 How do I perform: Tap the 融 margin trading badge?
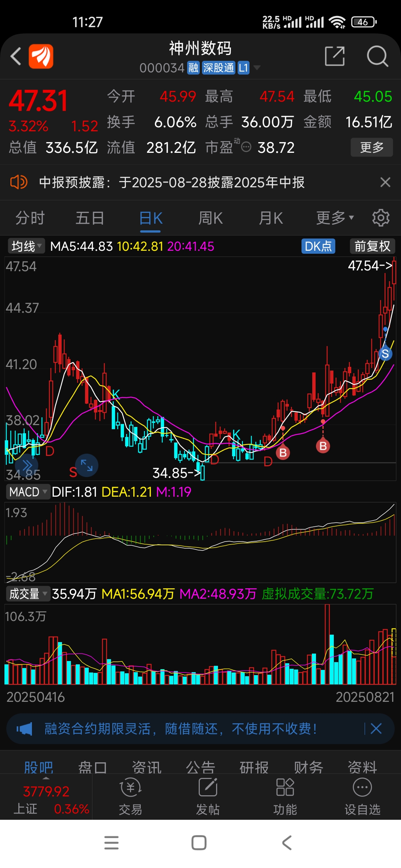pyautogui.click(x=193, y=68)
